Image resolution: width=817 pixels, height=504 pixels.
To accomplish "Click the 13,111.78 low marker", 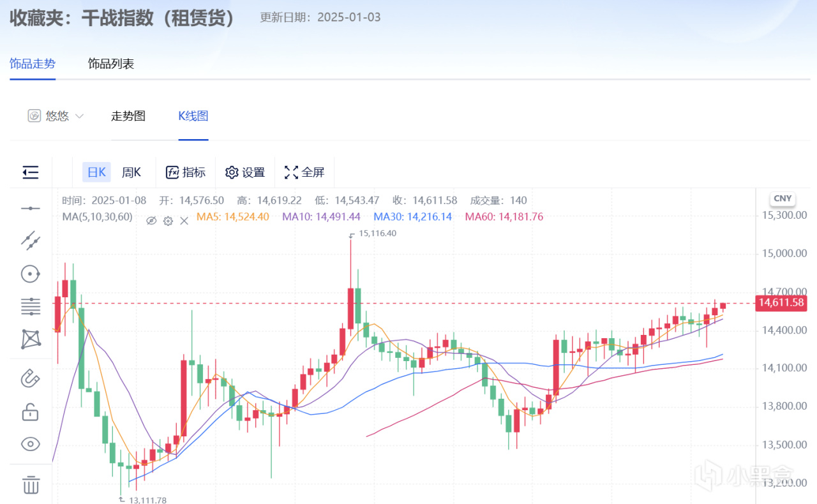I will coord(147,500).
